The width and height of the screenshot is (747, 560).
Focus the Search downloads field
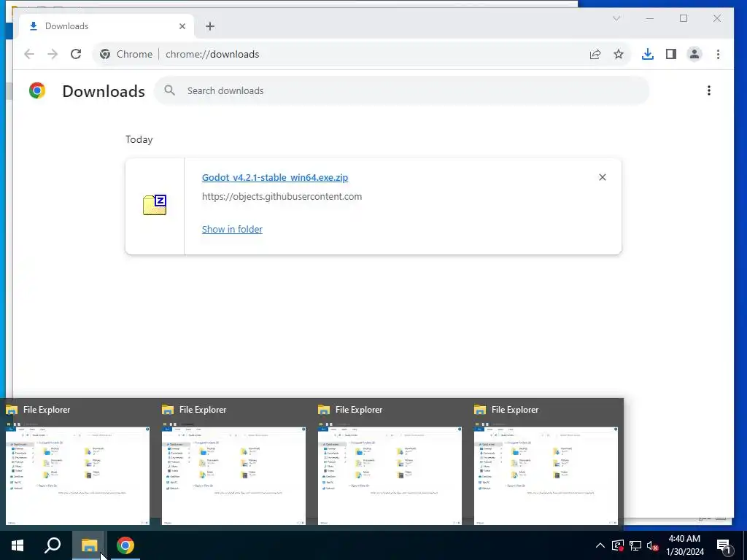tap(402, 90)
